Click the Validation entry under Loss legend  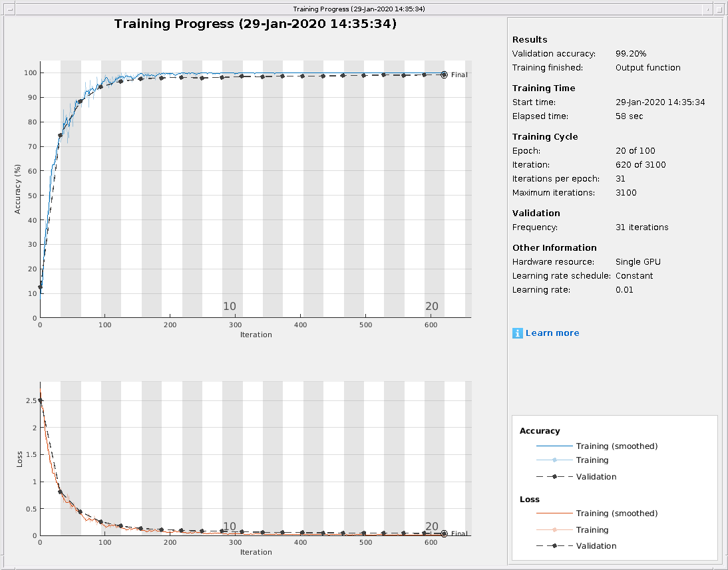pyautogui.click(x=596, y=546)
